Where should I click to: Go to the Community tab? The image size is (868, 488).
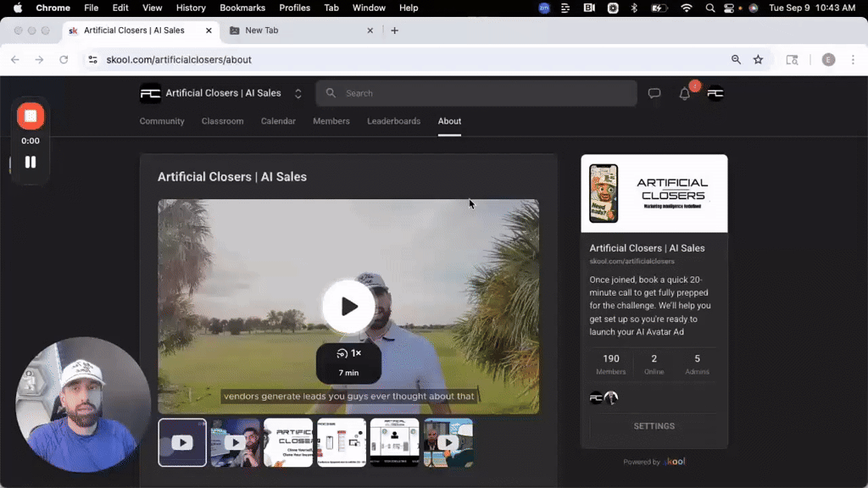162,121
